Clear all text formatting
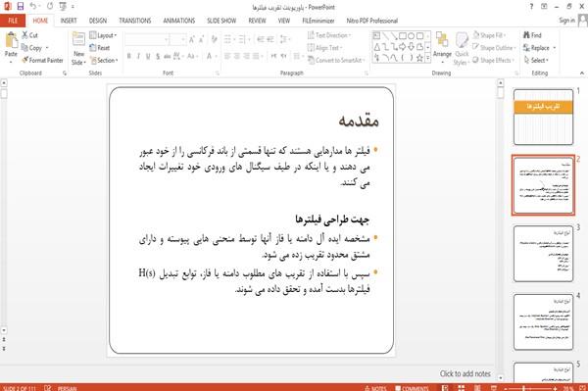Image resolution: width=588 pixels, height=391 pixels. (x=214, y=39)
